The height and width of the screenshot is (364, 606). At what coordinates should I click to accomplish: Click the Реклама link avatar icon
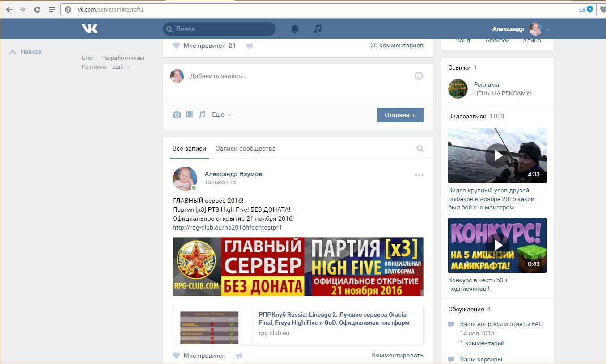(x=458, y=89)
